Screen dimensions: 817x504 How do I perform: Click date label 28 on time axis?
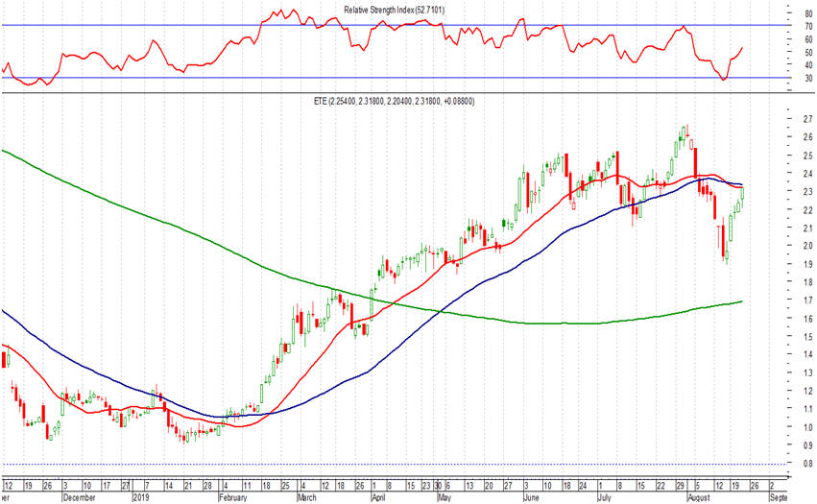point(207,486)
